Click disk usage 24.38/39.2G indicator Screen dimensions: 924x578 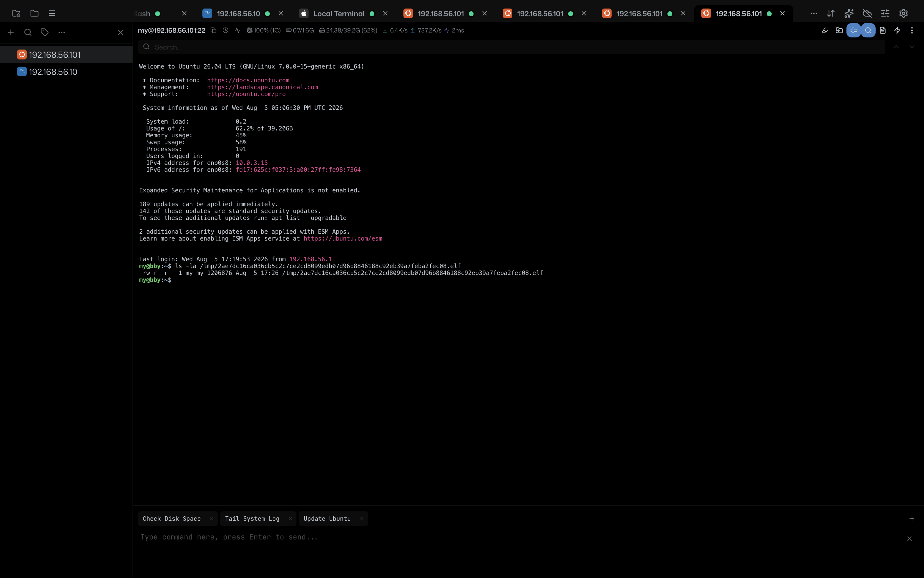(348, 30)
